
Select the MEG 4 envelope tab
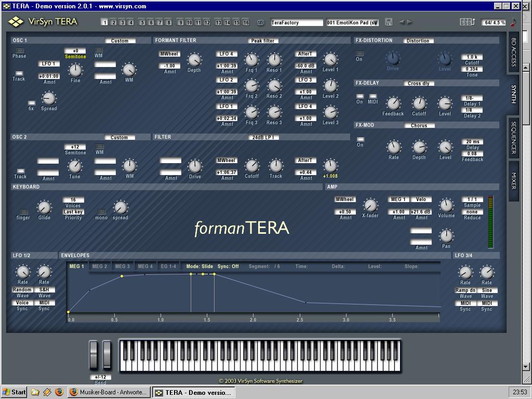[145, 267]
